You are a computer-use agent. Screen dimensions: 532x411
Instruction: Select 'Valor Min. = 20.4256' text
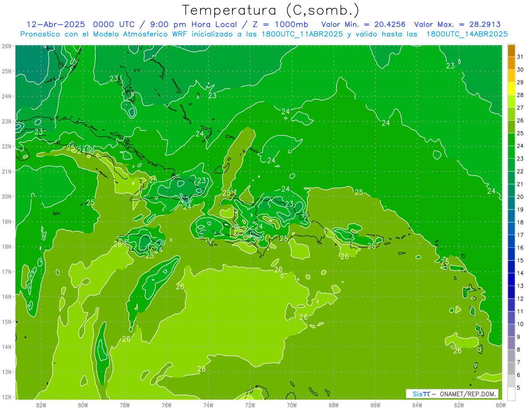click(363, 24)
